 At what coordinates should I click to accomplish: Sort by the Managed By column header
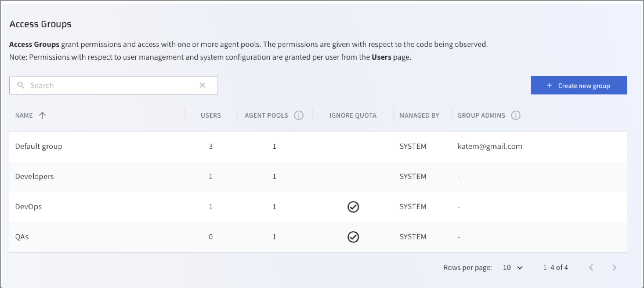419,115
